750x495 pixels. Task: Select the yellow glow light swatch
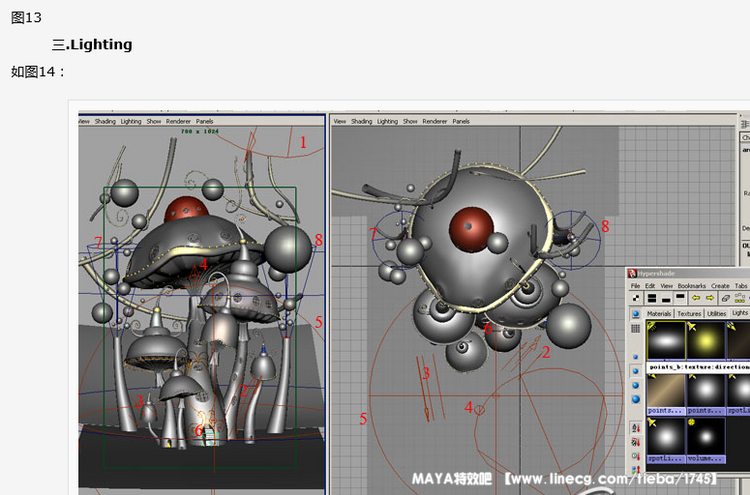(706, 341)
